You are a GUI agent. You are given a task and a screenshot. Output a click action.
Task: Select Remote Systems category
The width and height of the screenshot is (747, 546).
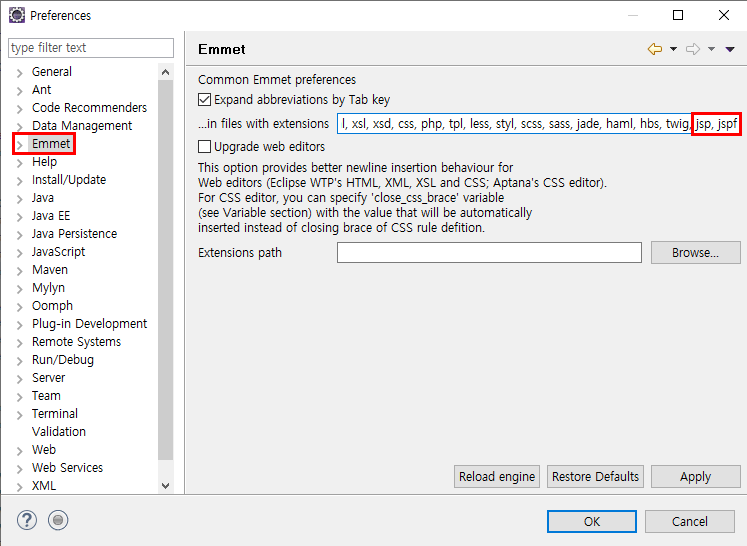[76, 342]
